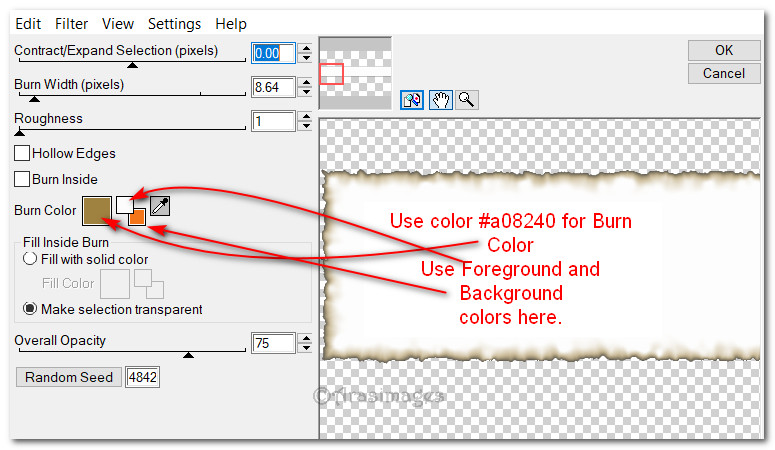Image resolution: width=775 pixels, height=450 pixels.
Task: Pick burn color with the eyedropper tool
Action: [x=160, y=207]
